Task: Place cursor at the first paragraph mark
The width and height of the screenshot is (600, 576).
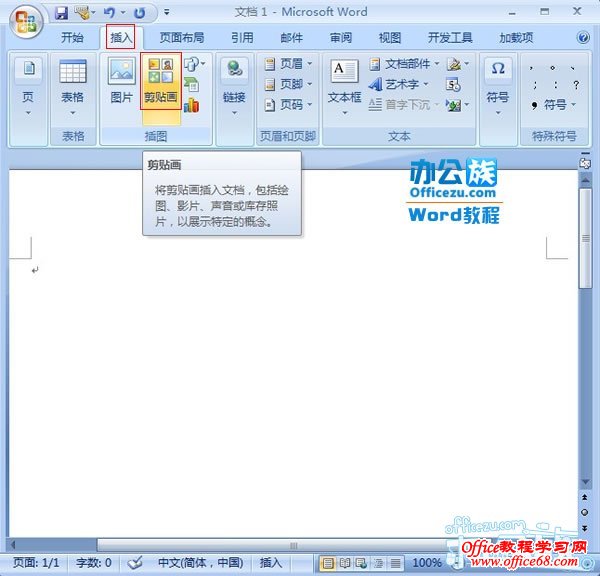Action: coord(35,270)
